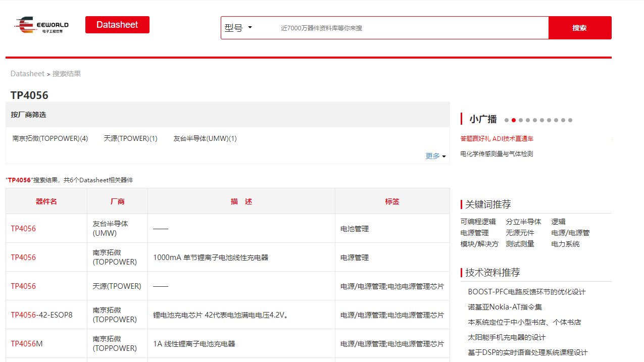Open article 太阳能手机充电器的设计
Image resolution: width=644 pixels, height=362 pixels.
(x=507, y=337)
